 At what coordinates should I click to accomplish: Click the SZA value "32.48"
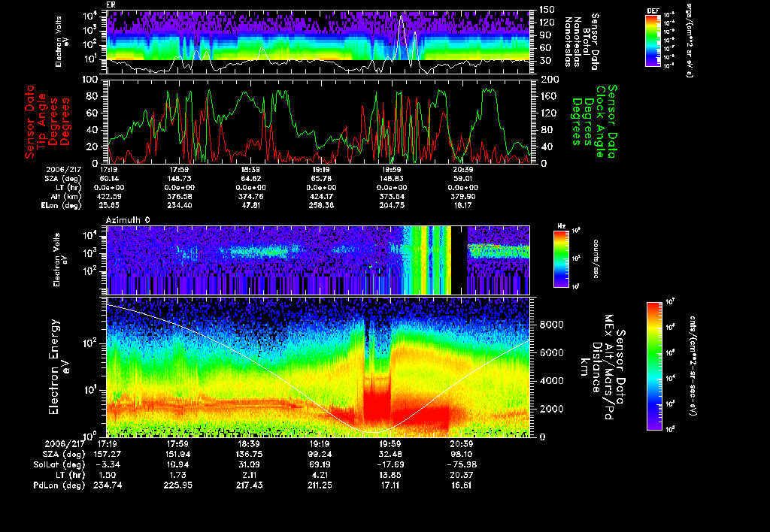tap(390, 454)
